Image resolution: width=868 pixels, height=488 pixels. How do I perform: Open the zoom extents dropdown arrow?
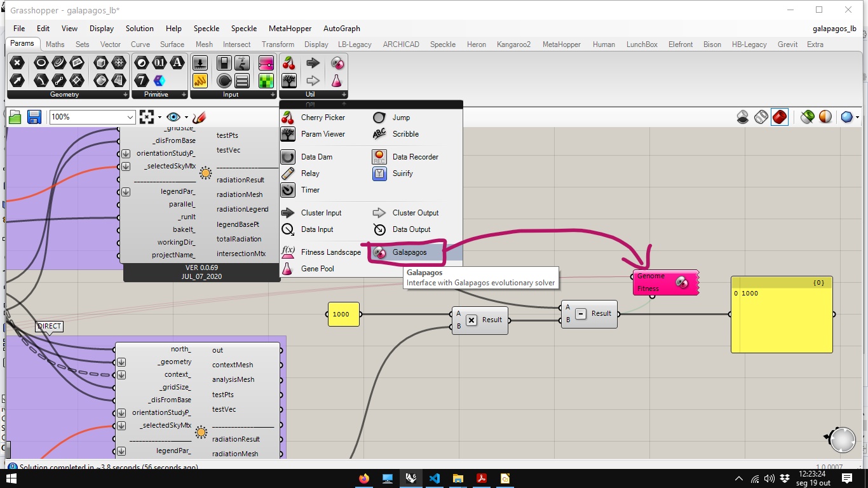pyautogui.click(x=159, y=118)
